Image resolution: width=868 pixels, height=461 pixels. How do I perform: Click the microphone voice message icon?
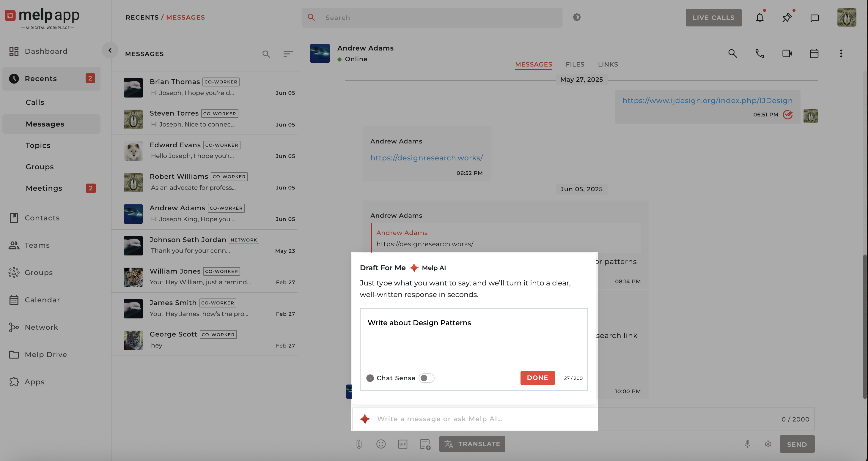coord(747,444)
